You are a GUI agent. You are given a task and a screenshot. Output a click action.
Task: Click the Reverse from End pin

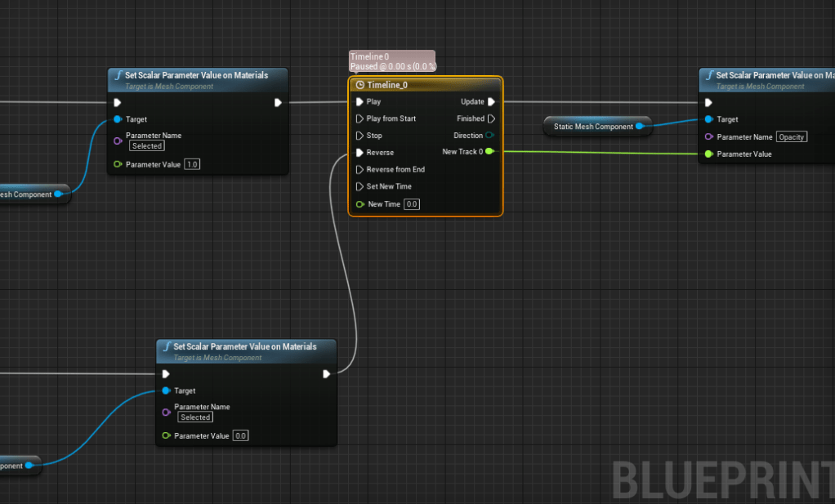(359, 170)
